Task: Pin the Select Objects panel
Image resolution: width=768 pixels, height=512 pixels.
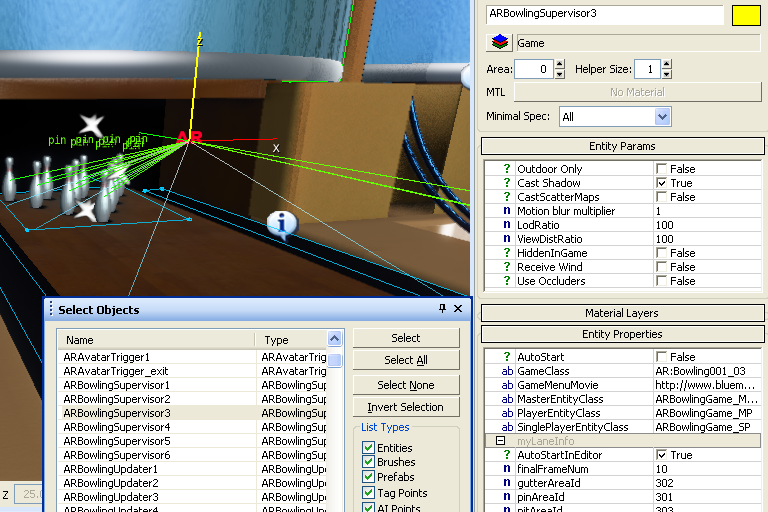Action: click(442, 308)
